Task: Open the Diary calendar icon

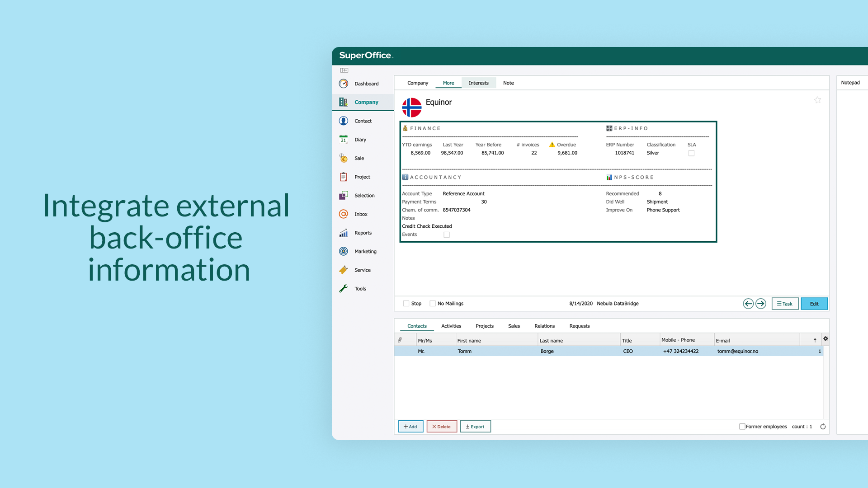Action: point(344,140)
